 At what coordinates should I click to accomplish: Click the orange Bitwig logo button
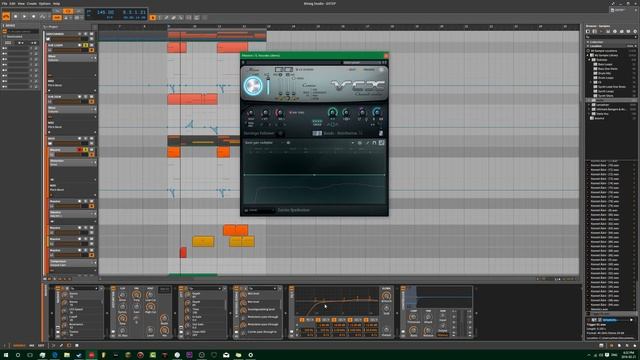[6, 16]
